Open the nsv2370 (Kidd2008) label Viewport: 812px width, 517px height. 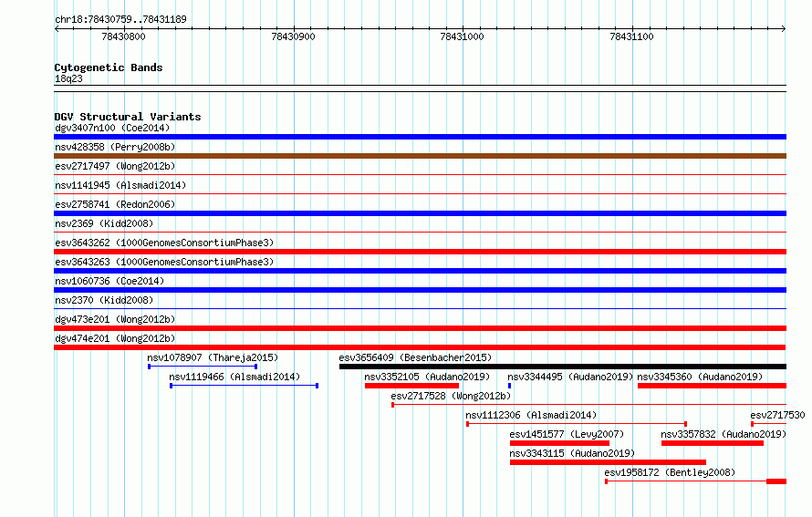104,300
